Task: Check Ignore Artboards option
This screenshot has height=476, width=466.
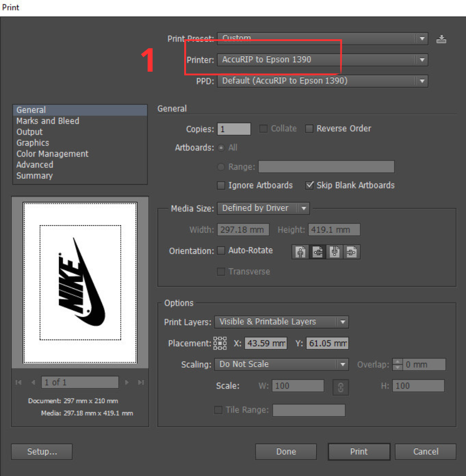Action: (221, 186)
